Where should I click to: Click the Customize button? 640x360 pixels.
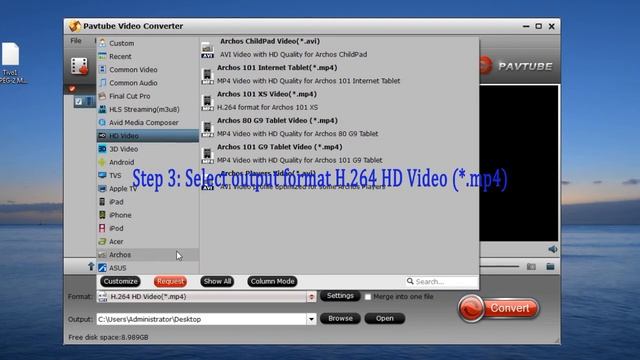(120, 281)
